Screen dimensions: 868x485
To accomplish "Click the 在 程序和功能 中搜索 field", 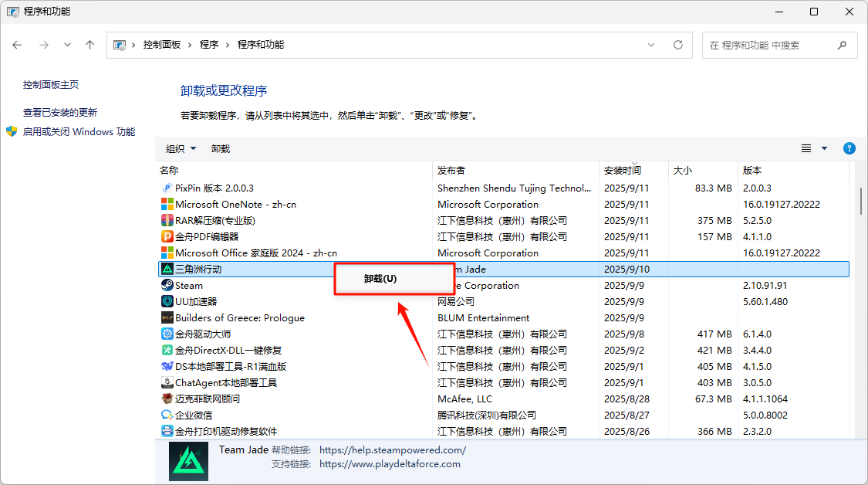I will coord(780,45).
